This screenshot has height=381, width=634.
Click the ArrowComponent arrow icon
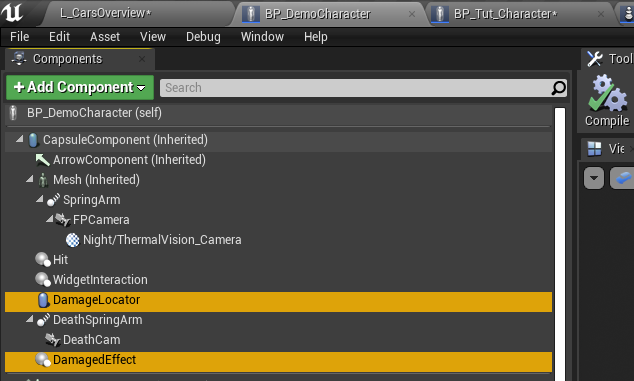[x=42, y=160]
